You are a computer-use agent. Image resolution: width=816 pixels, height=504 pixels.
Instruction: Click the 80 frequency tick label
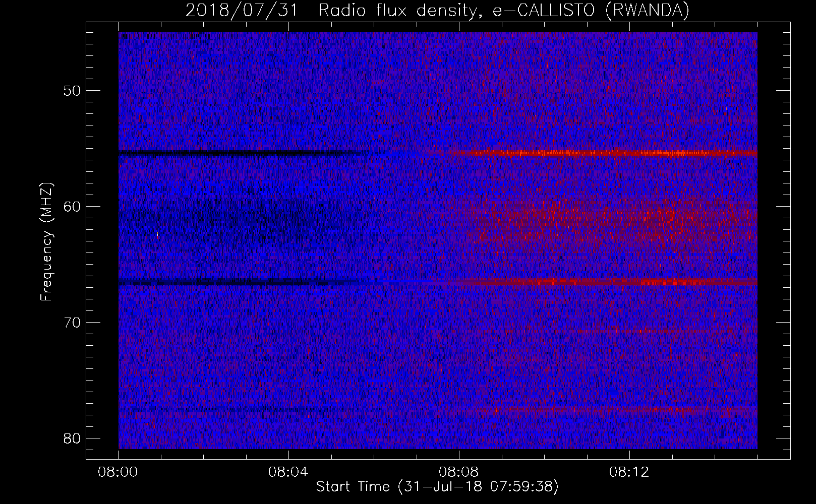click(x=73, y=438)
